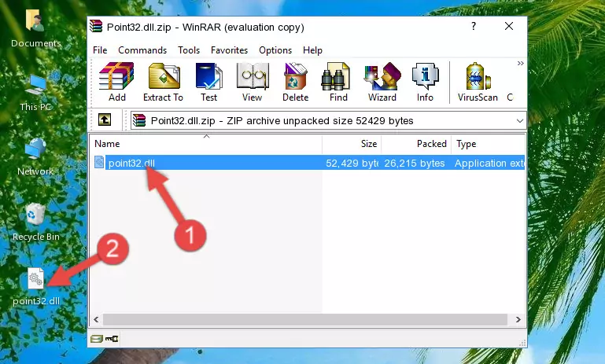Click the password key icon in status bar
The image size is (605, 364).
[x=112, y=339]
